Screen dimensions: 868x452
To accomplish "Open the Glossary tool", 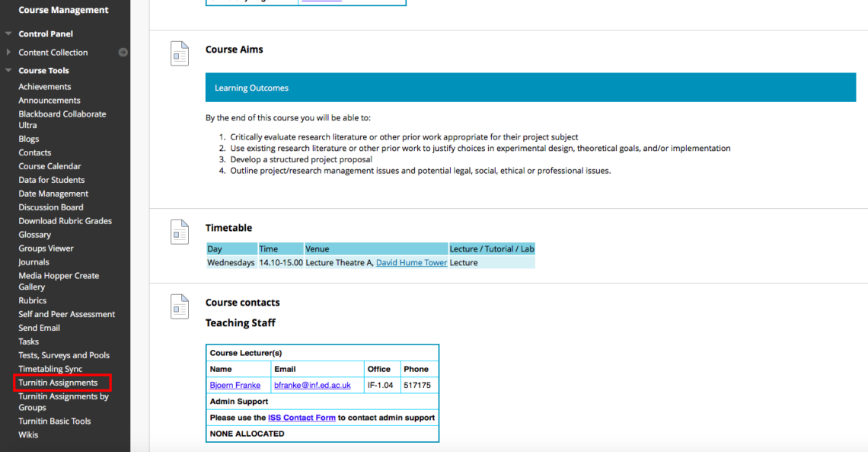I will [x=35, y=234].
